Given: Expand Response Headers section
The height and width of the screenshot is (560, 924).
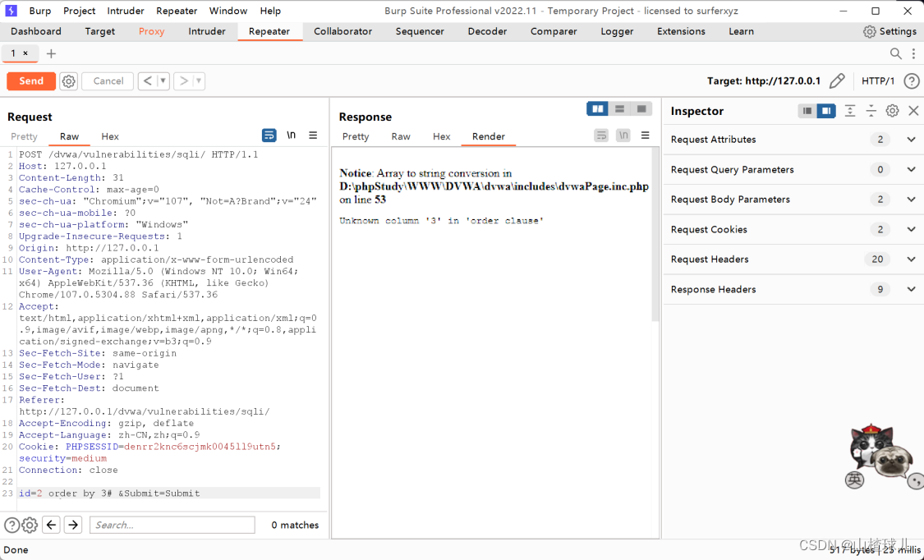Looking at the screenshot, I should pyautogui.click(x=793, y=289).
